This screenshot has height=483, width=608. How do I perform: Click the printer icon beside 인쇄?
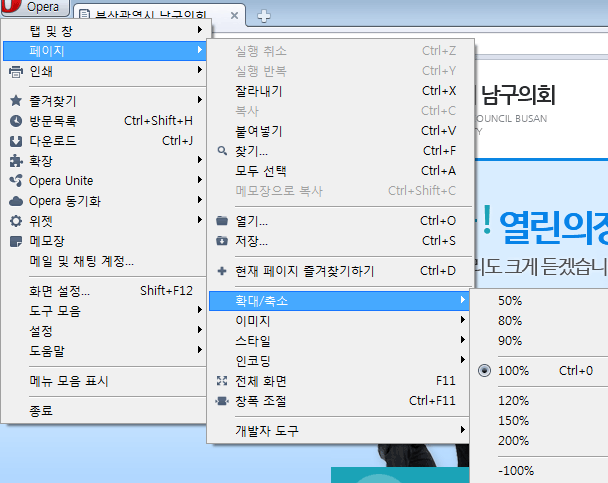pos(15,71)
